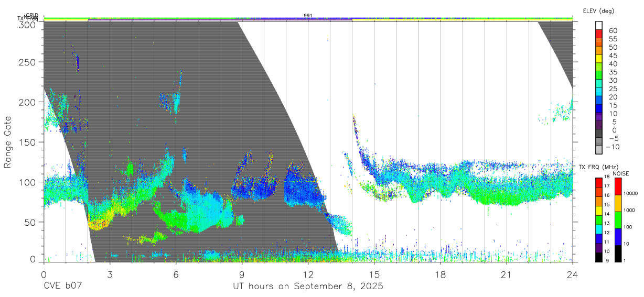Click the 'Range Gate' y-axis label
Image resolution: width=644 pixels, height=297 pixels.
(x=8, y=142)
